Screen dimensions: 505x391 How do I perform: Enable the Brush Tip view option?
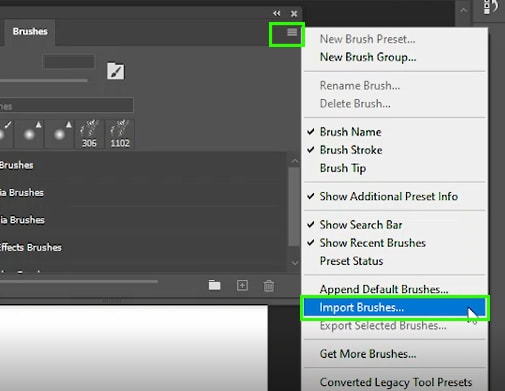[343, 168]
